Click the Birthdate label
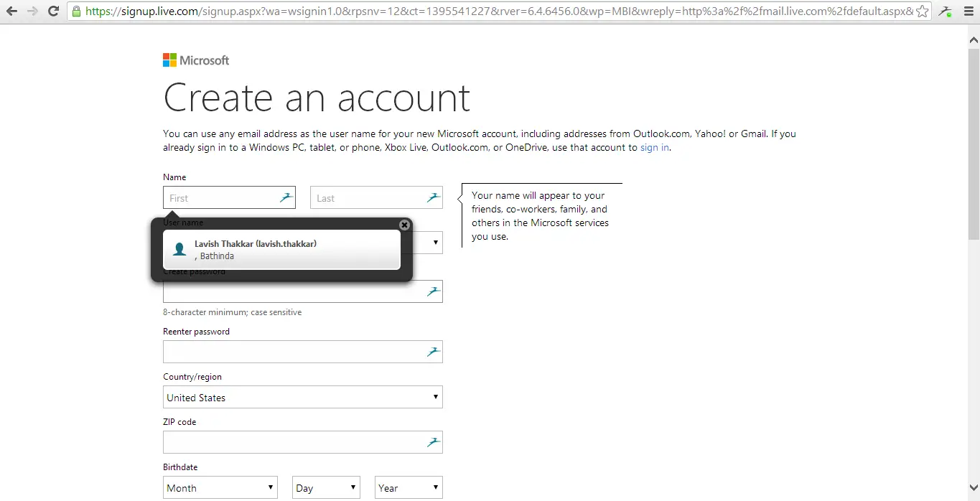The height and width of the screenshot is (501, 980). [x=180, y=467]
